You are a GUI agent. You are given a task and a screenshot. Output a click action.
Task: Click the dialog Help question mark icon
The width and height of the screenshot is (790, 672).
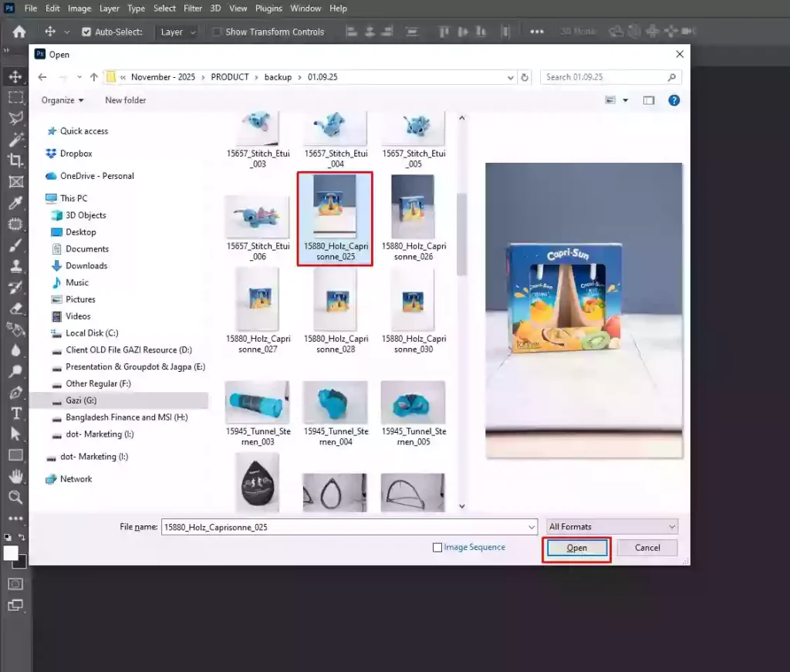tap(674, 100)
